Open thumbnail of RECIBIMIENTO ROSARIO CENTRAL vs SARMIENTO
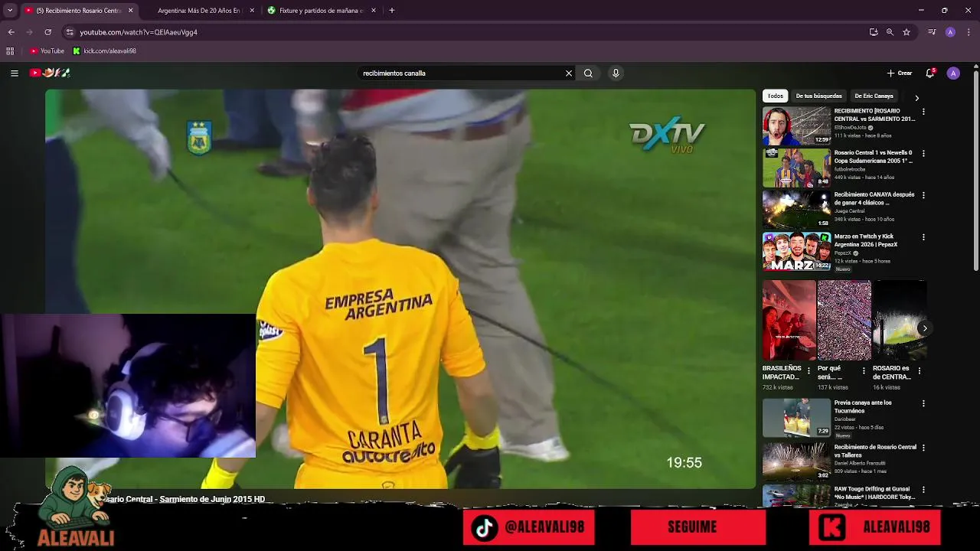 (796, 126)
